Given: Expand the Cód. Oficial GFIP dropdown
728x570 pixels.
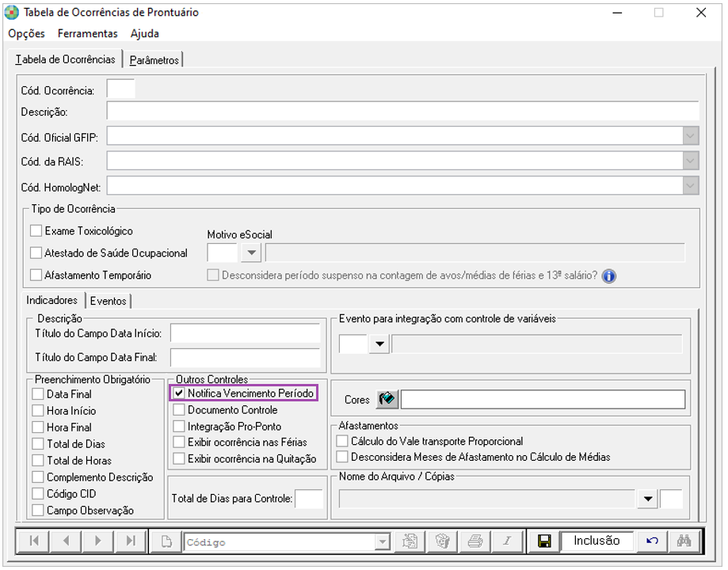Looking at the screenshot, I should point(691,136).
